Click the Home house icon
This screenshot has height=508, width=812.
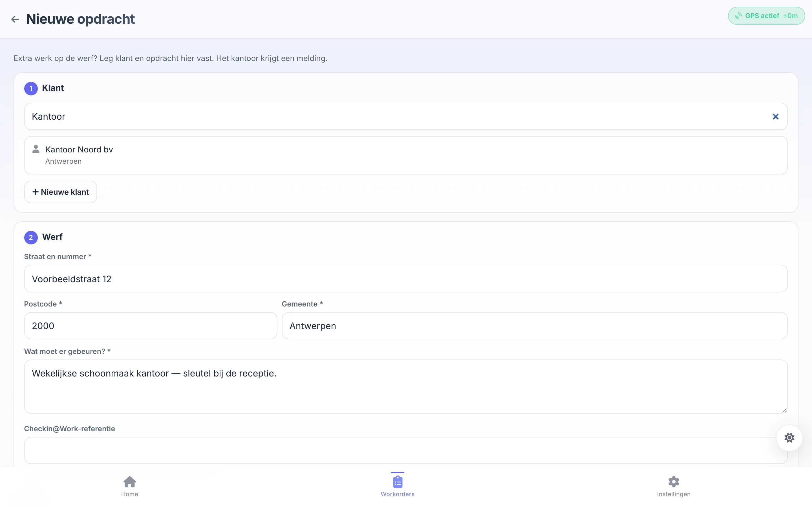(129, 482)
